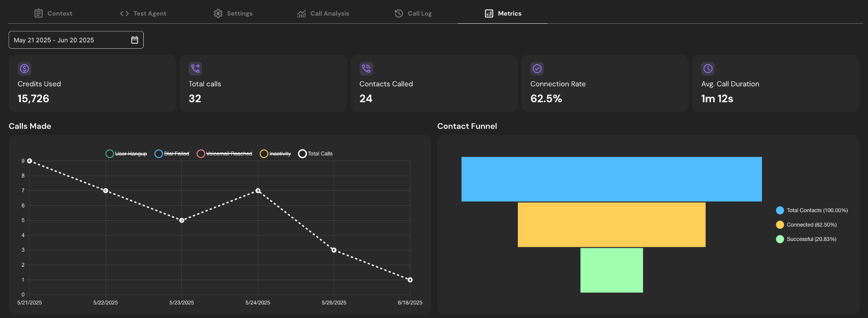This screenshot has height=318, width=868.
Task: Enable the Inactivity series in chart
Action: pos(275,154)
